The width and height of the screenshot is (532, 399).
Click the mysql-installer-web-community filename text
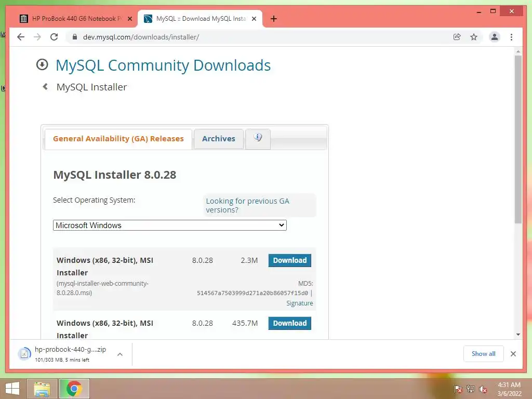tap(102, 288)
